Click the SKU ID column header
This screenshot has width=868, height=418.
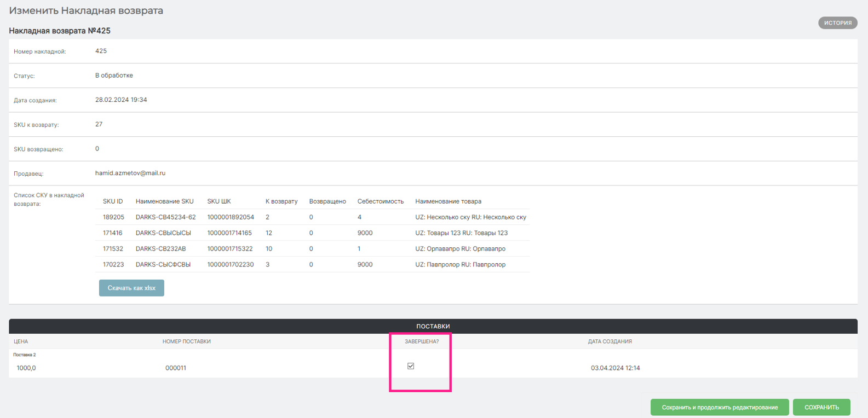tap(113, 201)
